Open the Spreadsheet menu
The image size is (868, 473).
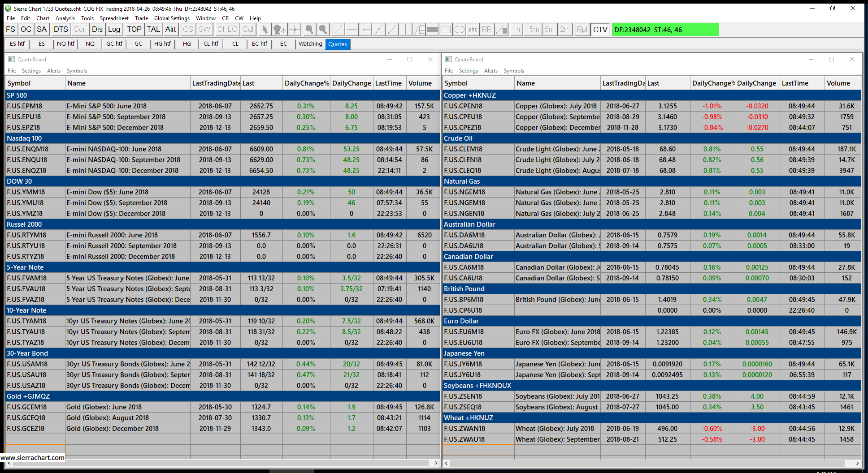pos(114,18)
